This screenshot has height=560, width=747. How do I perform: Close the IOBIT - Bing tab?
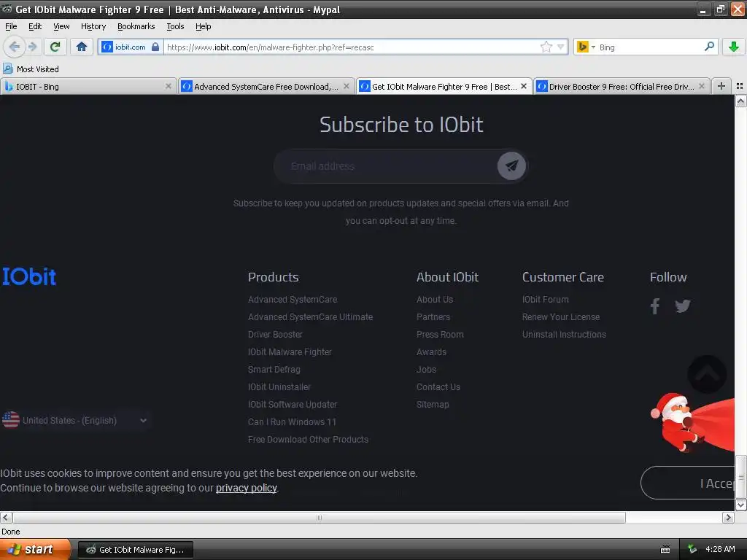tap(169, 86)
